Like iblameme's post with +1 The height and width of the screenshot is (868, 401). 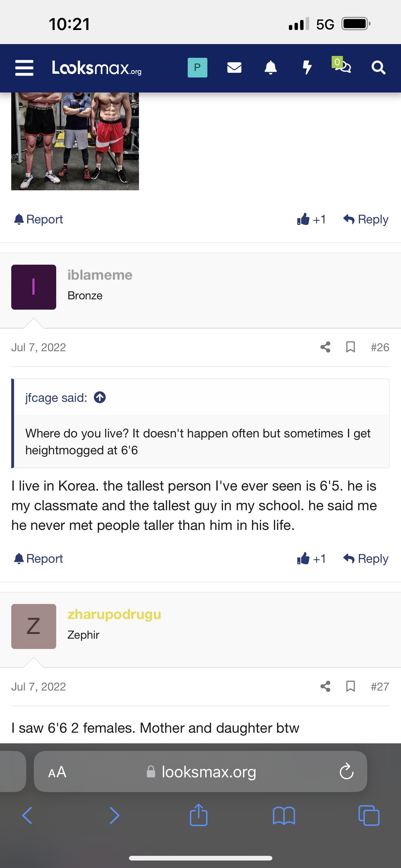311,558
